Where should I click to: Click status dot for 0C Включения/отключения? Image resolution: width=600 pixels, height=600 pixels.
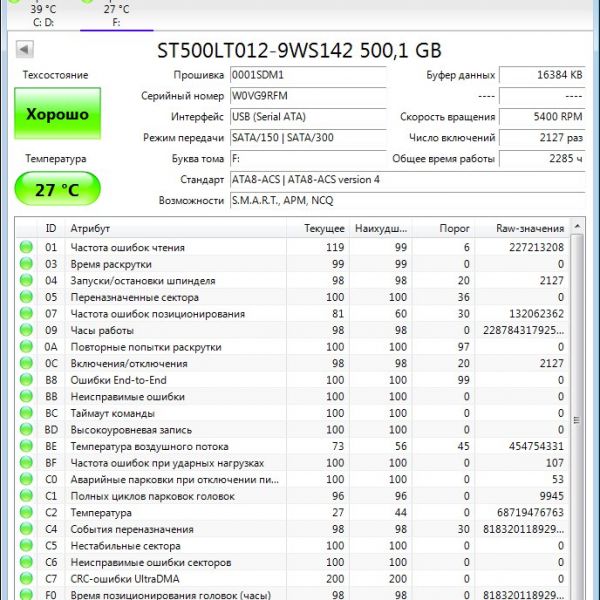(26, 363)
